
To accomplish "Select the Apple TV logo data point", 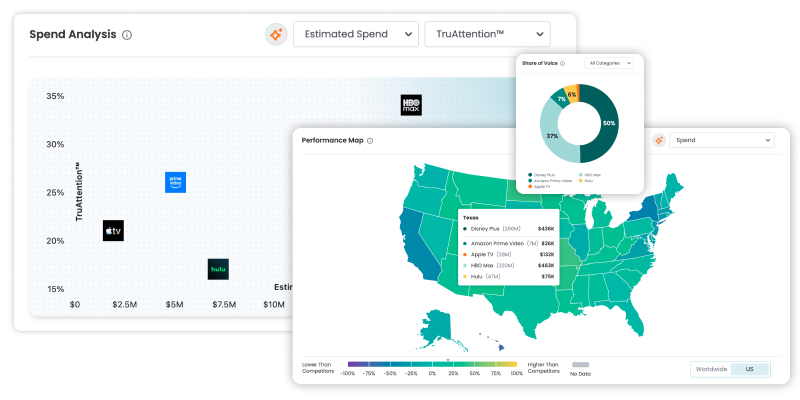I will [x=113, y=231].
